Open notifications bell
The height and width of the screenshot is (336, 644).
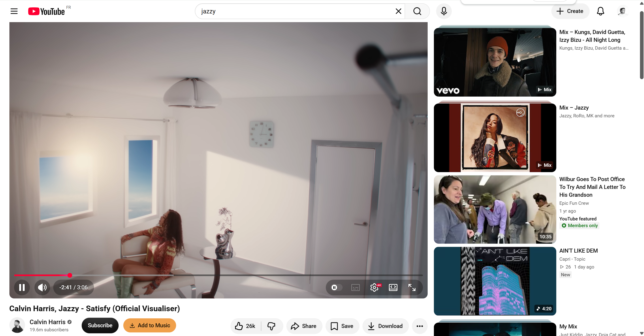pos(600,11)
